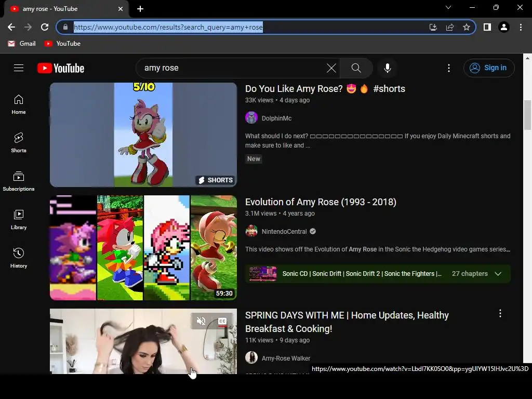This screenshot has width=532, height=399.
Task: Click the Sign in button
Action: tap(489, 68)
